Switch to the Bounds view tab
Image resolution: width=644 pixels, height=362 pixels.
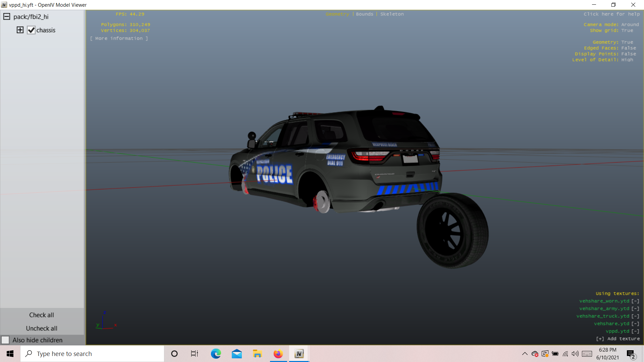[x=365, y=14]
